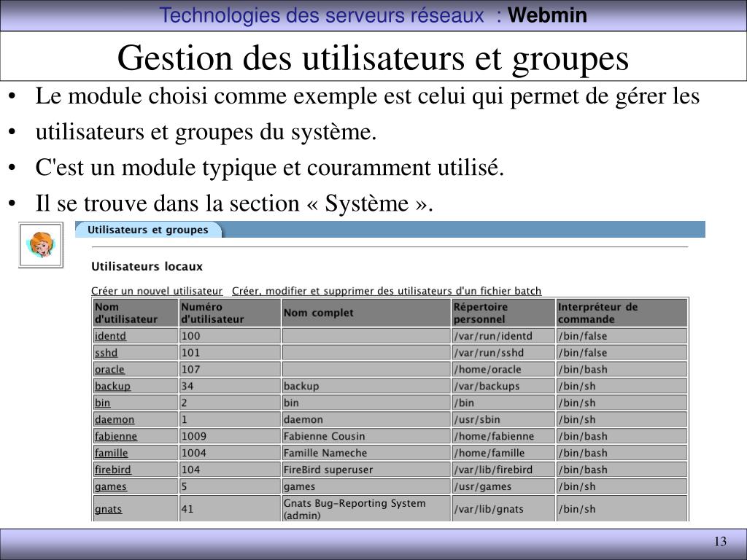Select the /home/famille directory cell
This screenshot has height=560, width=747.
[503, 452]
